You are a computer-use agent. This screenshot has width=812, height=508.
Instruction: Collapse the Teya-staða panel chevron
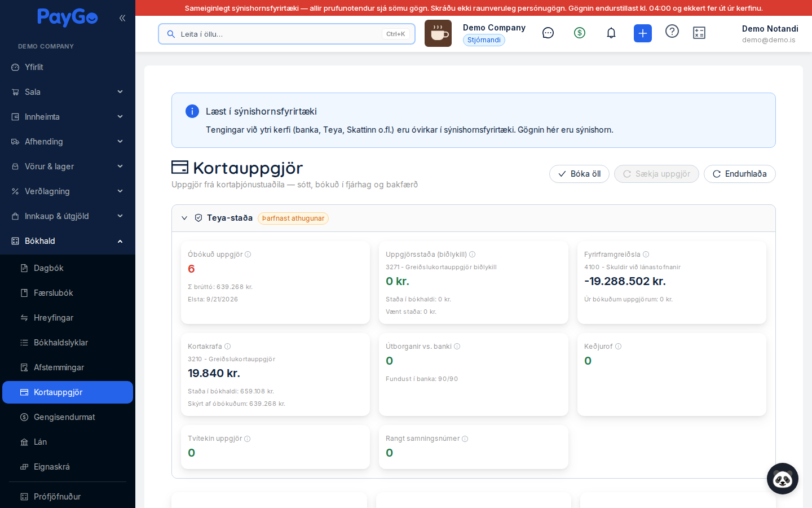[x=184, y=218]
